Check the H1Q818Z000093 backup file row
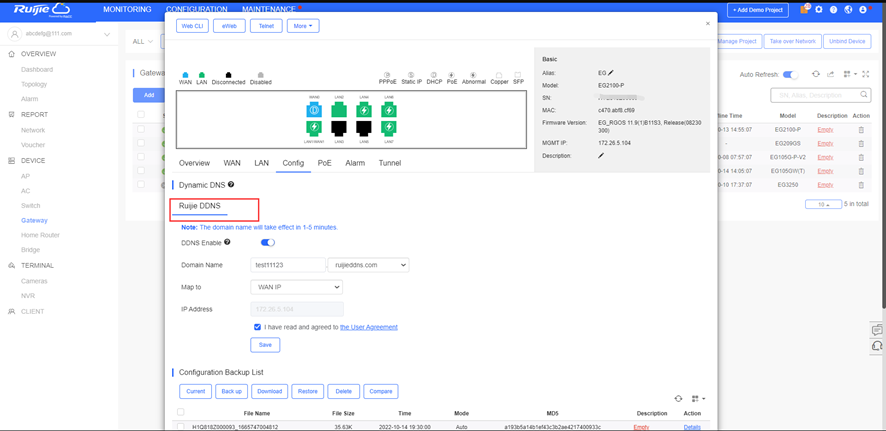 point(181,426)
